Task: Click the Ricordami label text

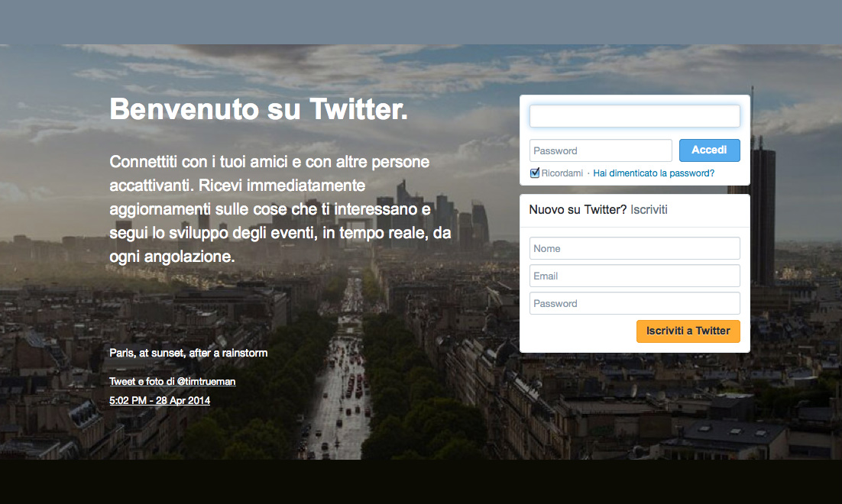Action: (x=562, y=173)
